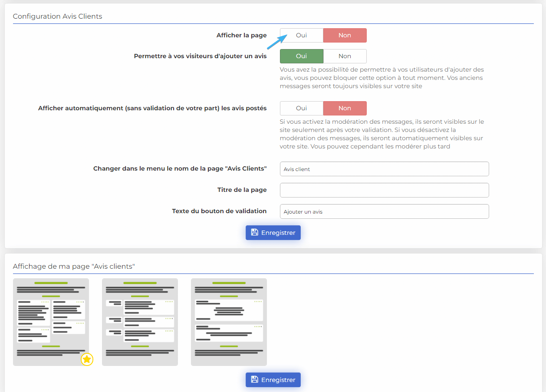Click the yellow star badge on first layout
The height and width of the screenshot is (392, 546).
tap(87, 359)
